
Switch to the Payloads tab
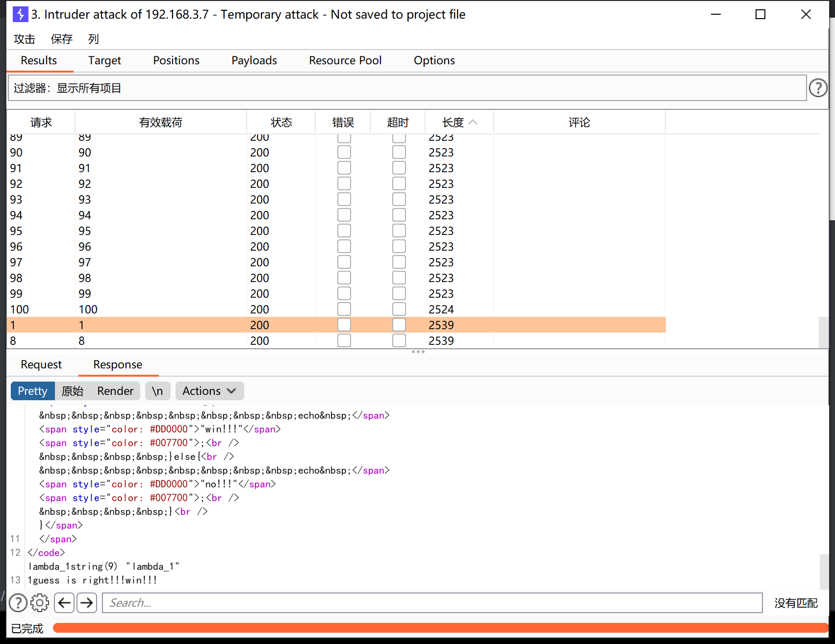[x=254, y=60]
